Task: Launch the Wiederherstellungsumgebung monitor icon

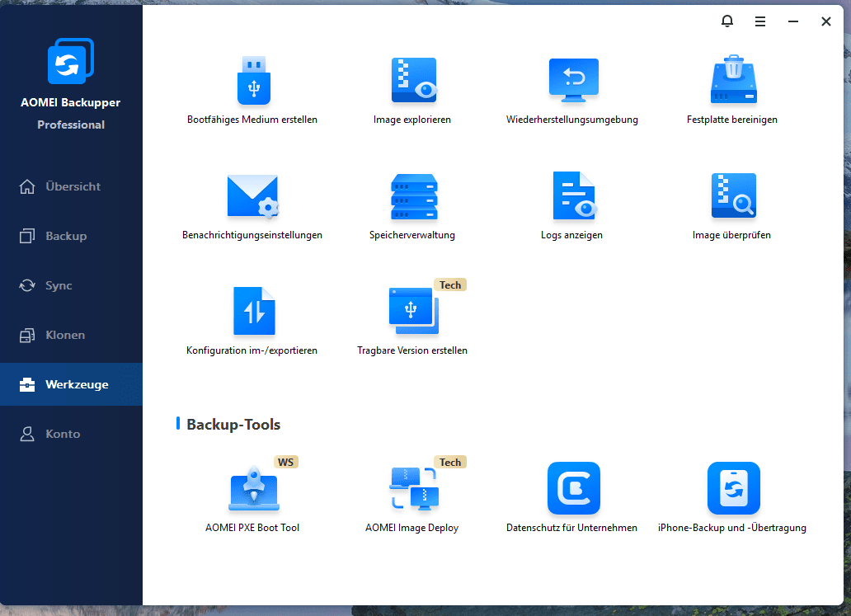Action: tap(574, 80)
